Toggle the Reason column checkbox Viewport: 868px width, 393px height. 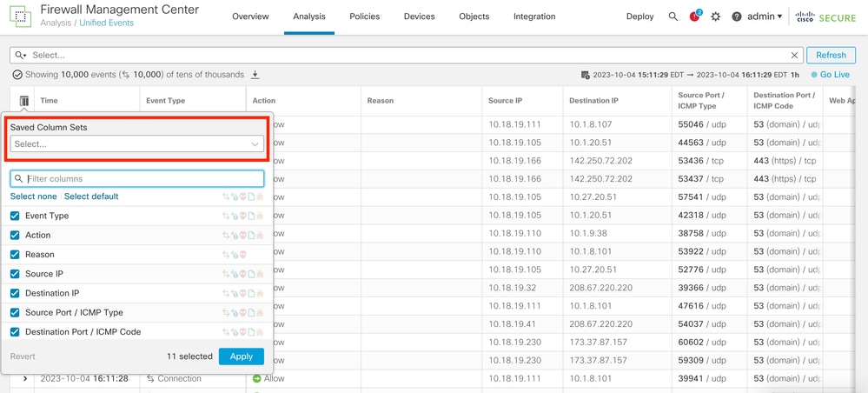click(15, 255)
